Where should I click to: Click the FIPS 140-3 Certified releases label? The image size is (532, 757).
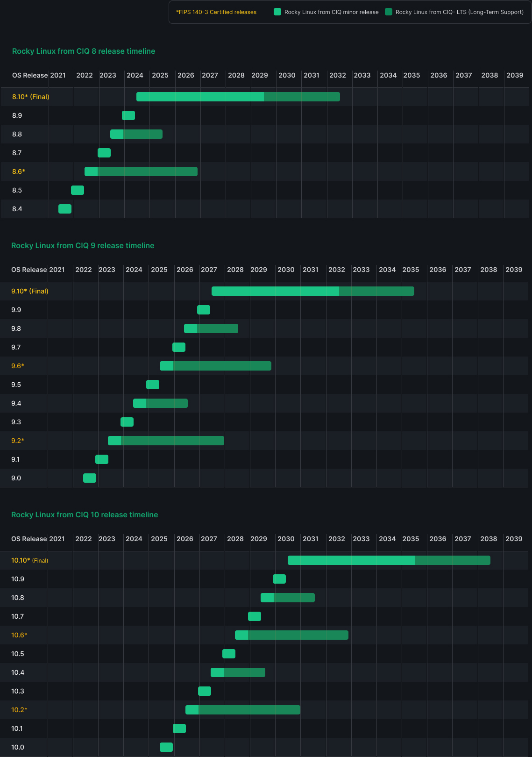point(216,12)
